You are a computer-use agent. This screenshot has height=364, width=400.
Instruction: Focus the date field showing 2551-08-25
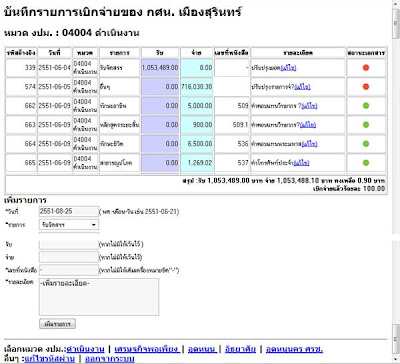[x=69, y=211]
